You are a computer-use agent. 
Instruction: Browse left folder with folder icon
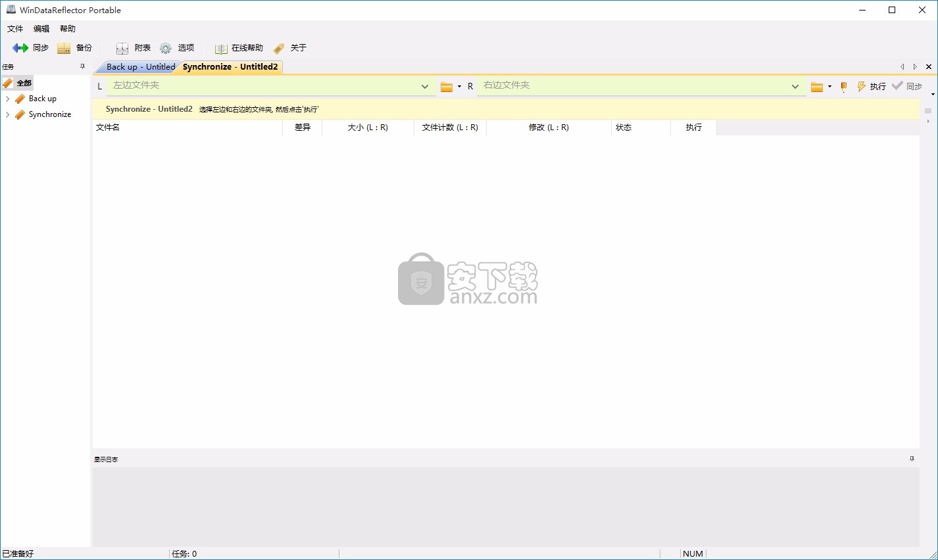pyautogui.click(x=447, y=87)
